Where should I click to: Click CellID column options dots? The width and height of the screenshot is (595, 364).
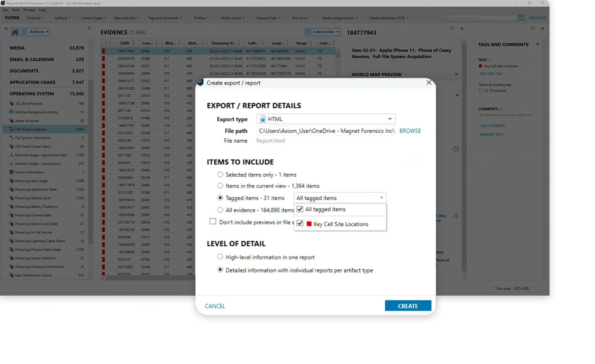[x=133, y=43]
